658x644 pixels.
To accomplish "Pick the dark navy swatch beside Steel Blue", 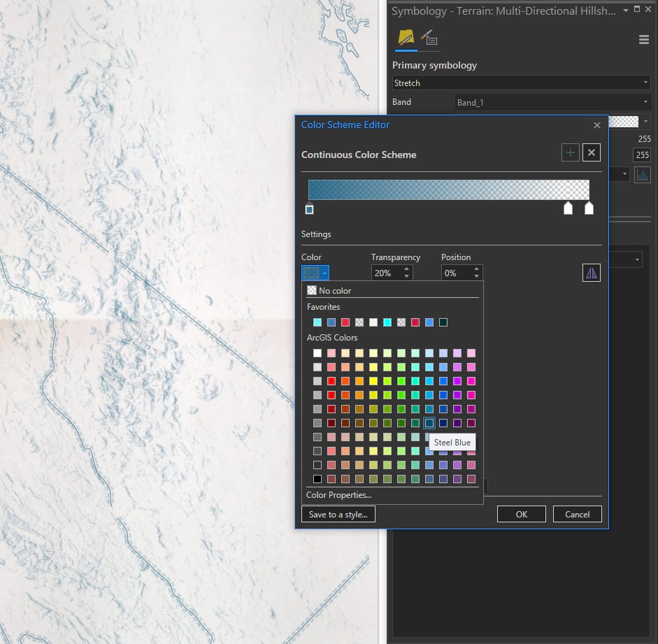I will [443, 423].
